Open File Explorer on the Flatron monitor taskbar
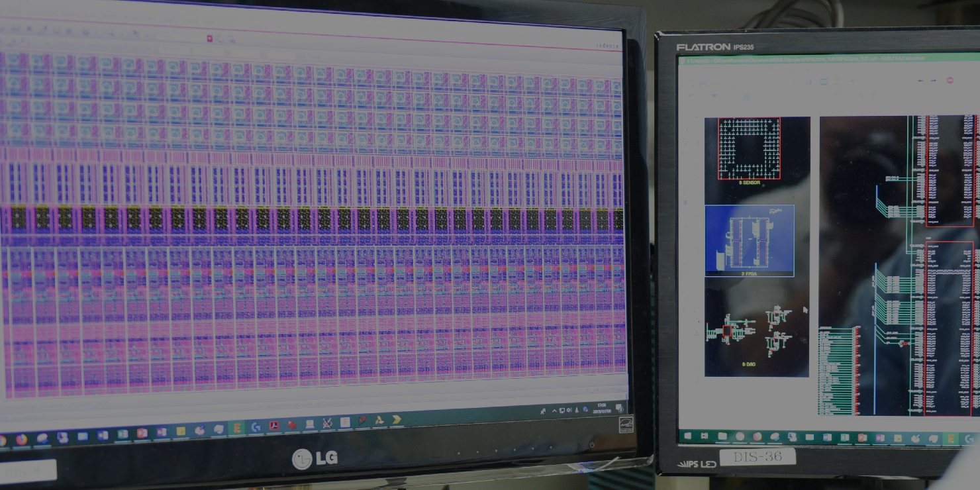This screenshot has width=980, height=490. pyautogui.click(x=722, y=436)
